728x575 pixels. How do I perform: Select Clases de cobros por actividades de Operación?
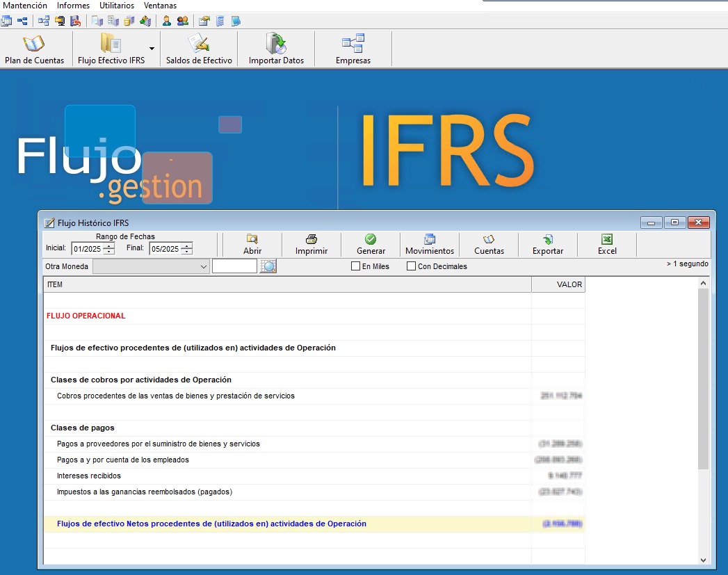click(x=314, y=380)
